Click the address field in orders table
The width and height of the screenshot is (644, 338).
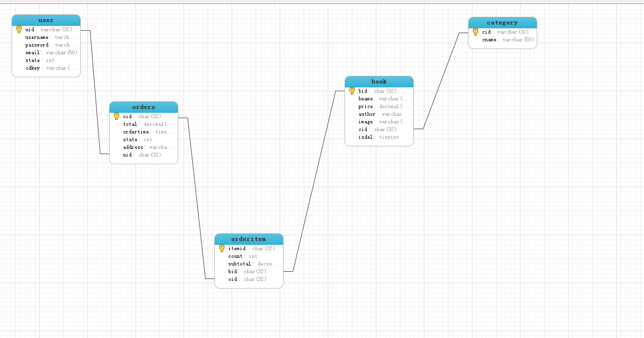(149, 147)
